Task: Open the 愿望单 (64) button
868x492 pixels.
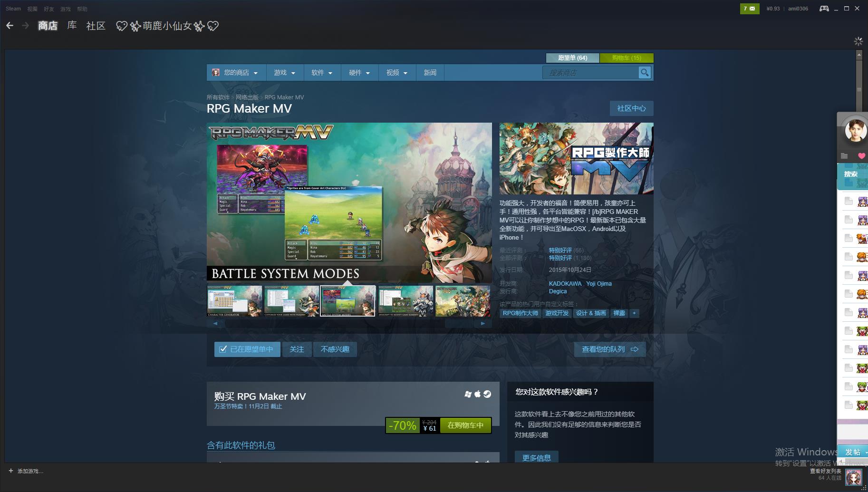Action: pyautogui.click(x=572, y=58)
